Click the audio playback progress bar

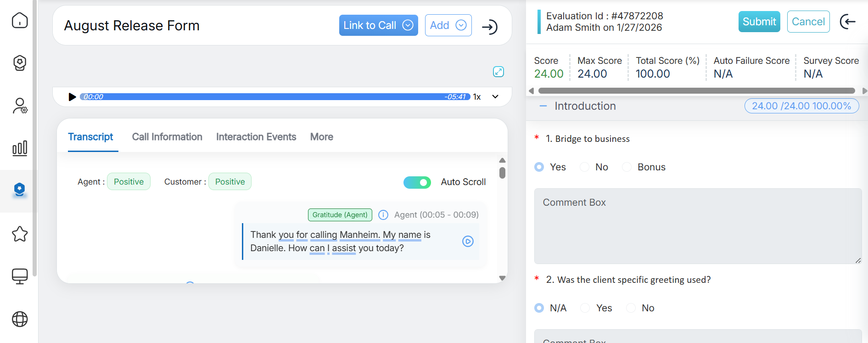click(274, 97)
